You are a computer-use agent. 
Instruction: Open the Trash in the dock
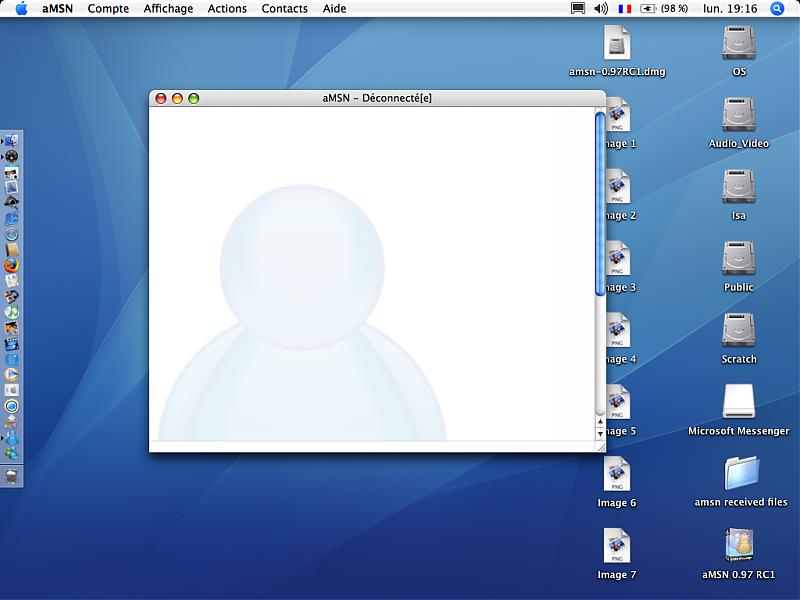[11, 476]
